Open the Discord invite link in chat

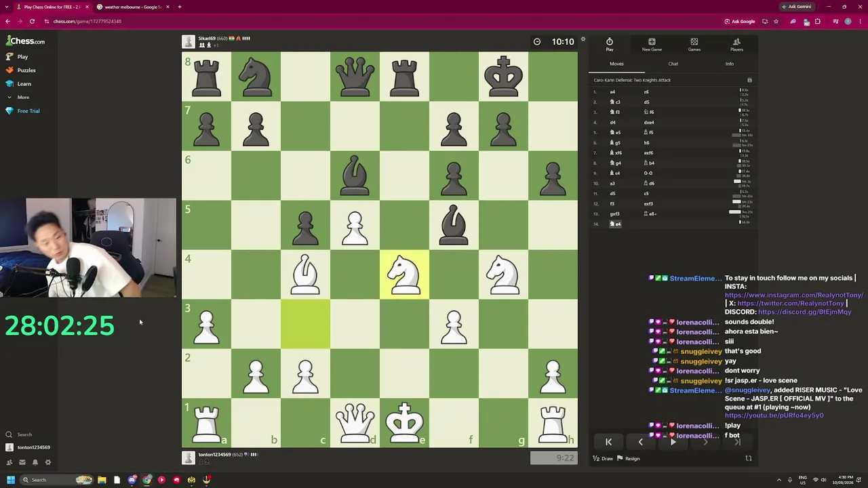coord(804,312)
